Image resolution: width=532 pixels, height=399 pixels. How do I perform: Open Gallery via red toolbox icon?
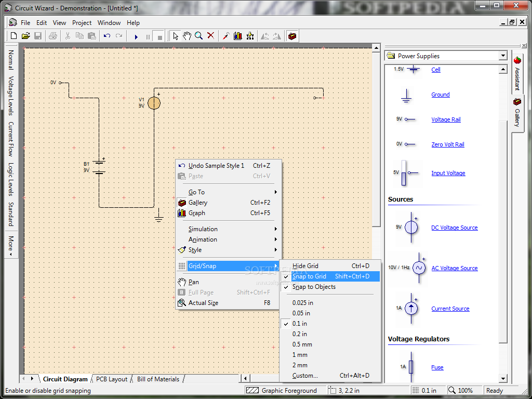pyautogui.click(x=292, y=36)
